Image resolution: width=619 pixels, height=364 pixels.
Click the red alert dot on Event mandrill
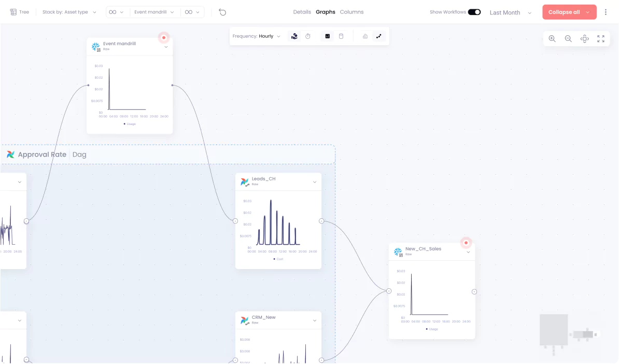(164, 38)
